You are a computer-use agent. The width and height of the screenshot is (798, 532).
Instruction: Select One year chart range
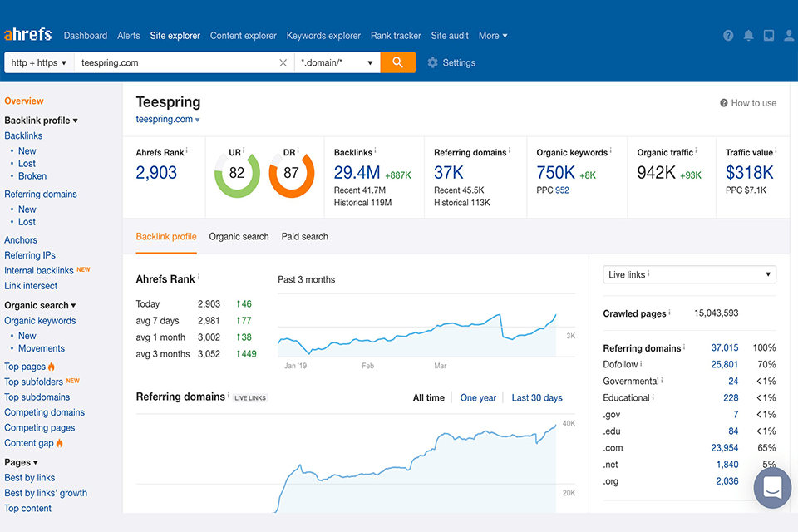point(478,398)
